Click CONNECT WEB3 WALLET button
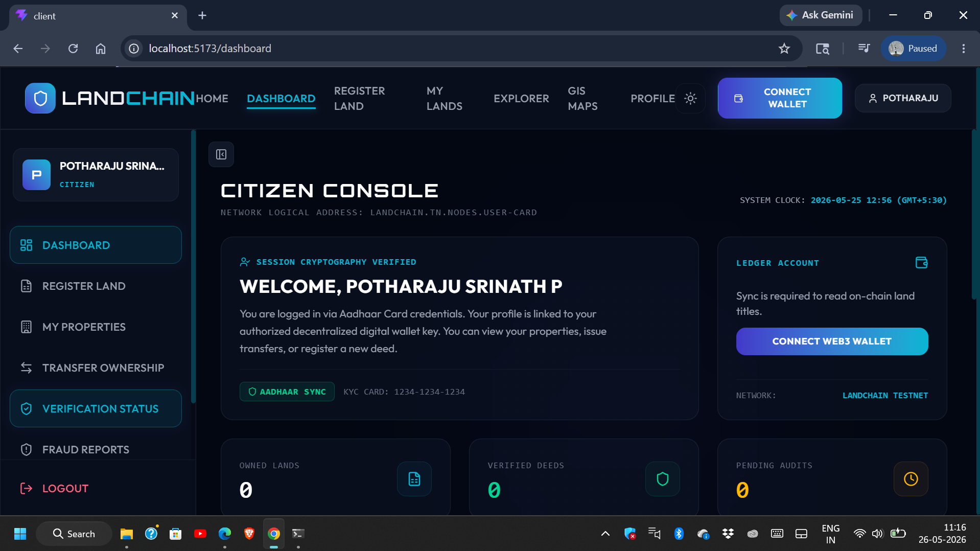The height and width of the screenshot is (551, 980). (x=832, y=341)
